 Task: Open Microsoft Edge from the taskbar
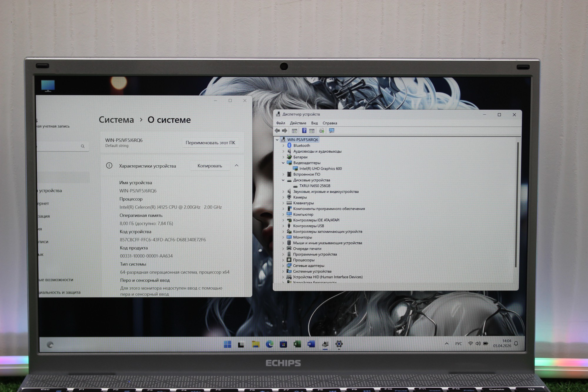[x=269, y=344]
